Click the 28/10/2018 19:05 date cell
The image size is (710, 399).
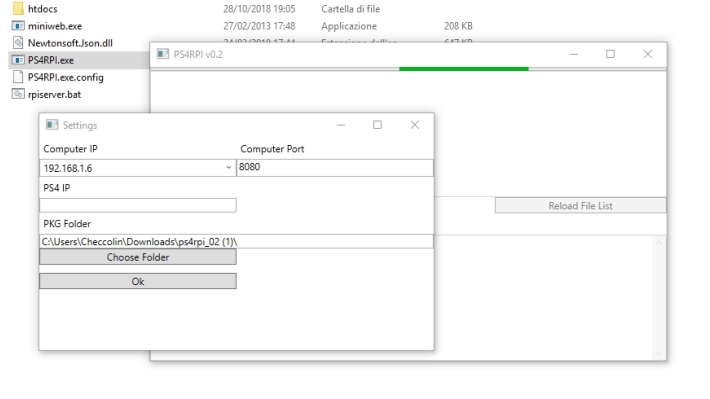pyautogui.click(x=259, y=9)
